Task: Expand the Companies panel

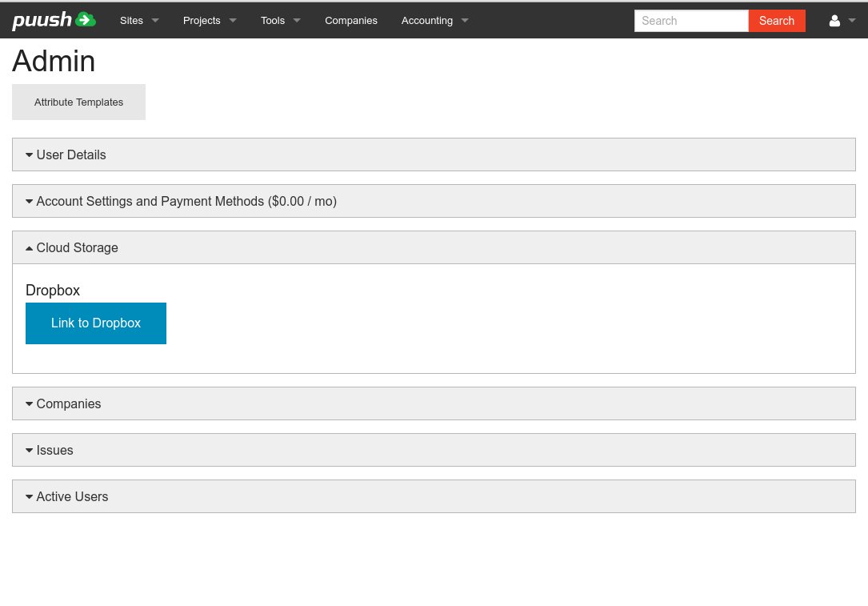Action: 69,403
